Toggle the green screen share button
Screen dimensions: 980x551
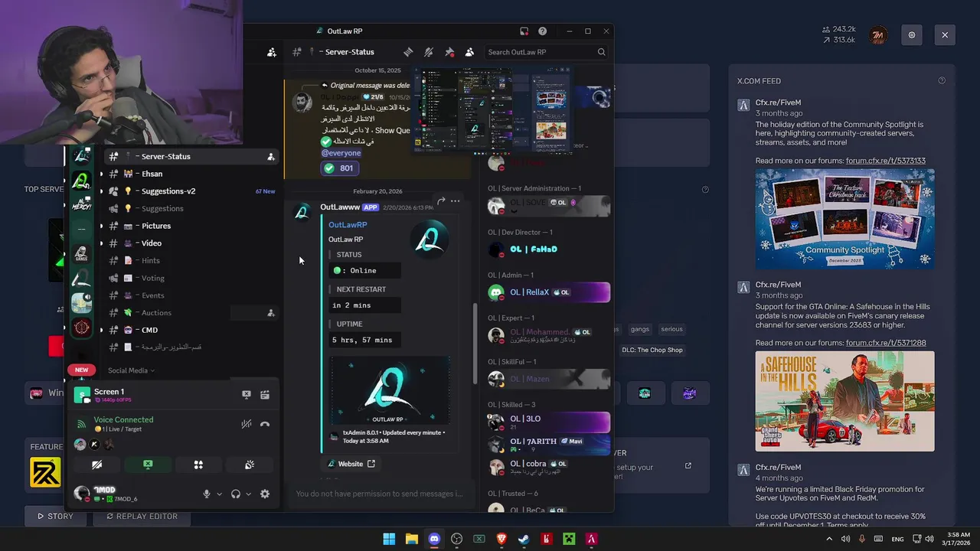(x=148, y=465)
